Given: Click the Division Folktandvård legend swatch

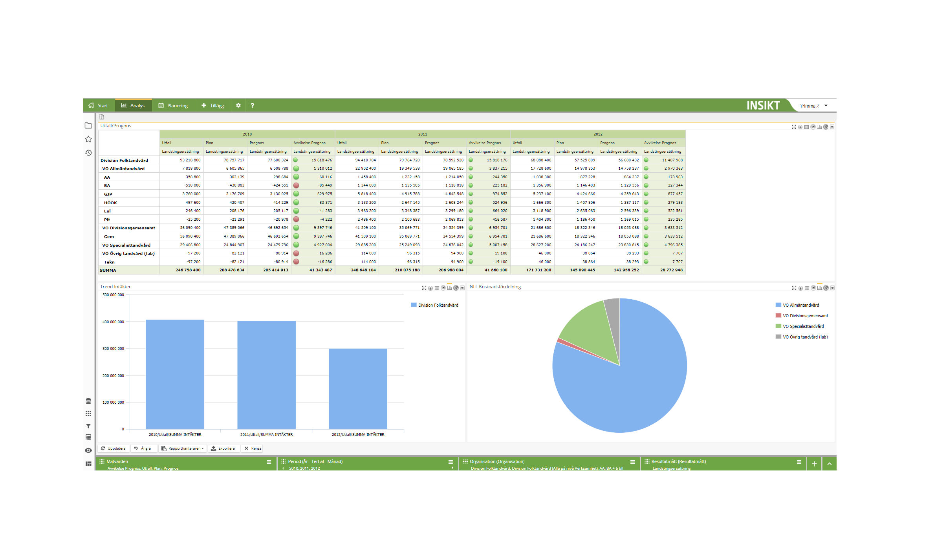Looking at the screenshot, I should pyautogui.click(x=414, y=305).
